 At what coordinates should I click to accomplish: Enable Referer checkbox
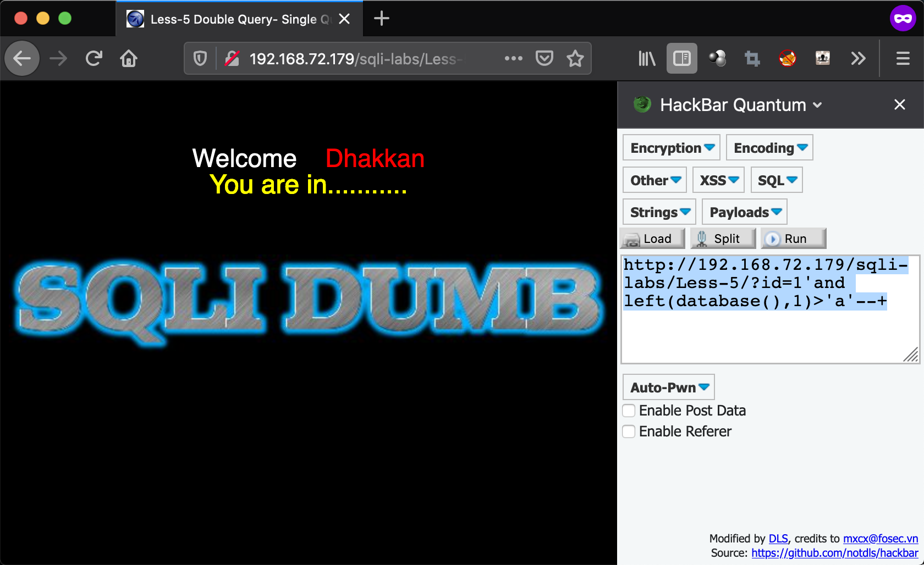[x=629, y=431]
